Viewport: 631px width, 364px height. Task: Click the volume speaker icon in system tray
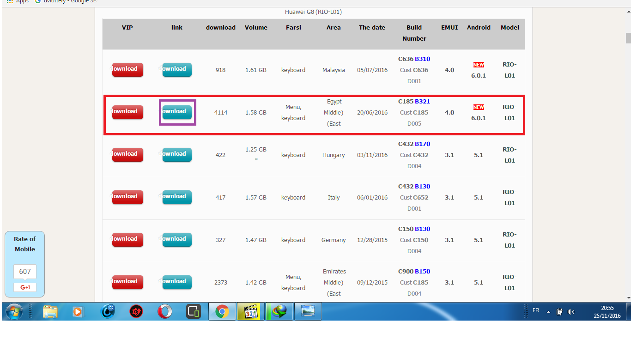tap(571, 312)
